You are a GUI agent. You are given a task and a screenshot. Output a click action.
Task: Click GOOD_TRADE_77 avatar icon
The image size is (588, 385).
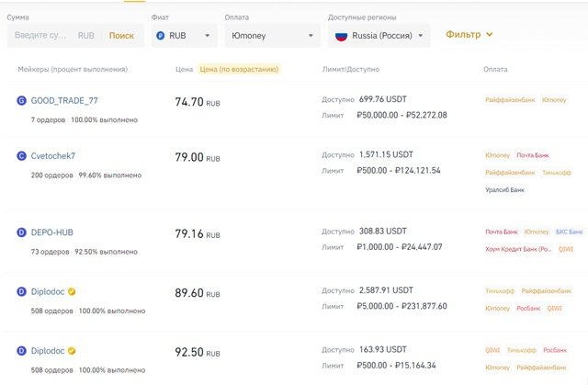coord(21,100)
